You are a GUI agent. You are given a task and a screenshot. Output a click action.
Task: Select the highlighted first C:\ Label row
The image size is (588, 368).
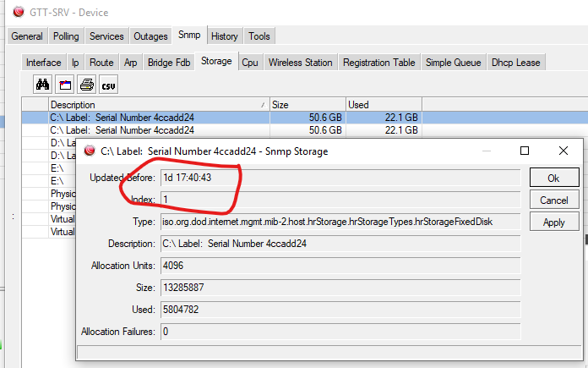pyautogui.click(x=304, y=118)
